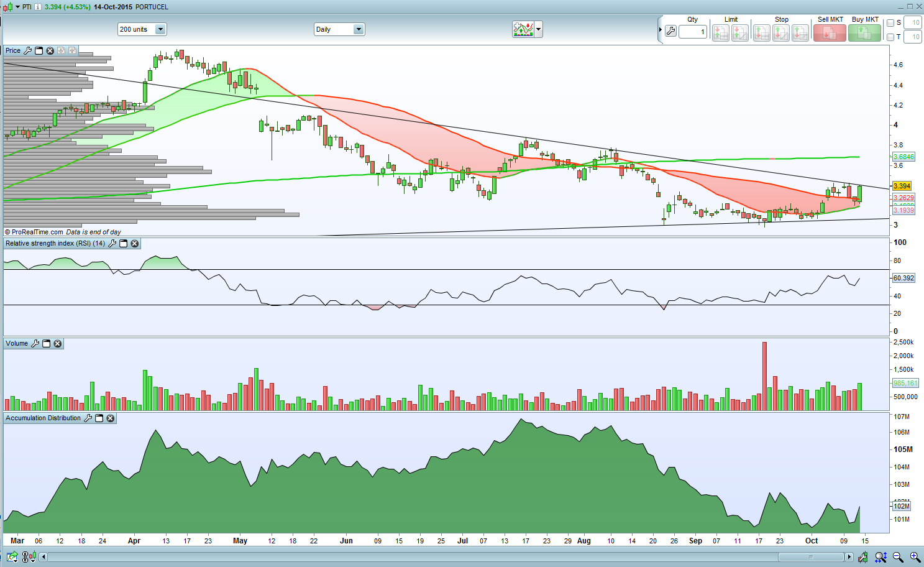Open trading settings wrench icon
The image size is (924, 567).
pos(670,30)
